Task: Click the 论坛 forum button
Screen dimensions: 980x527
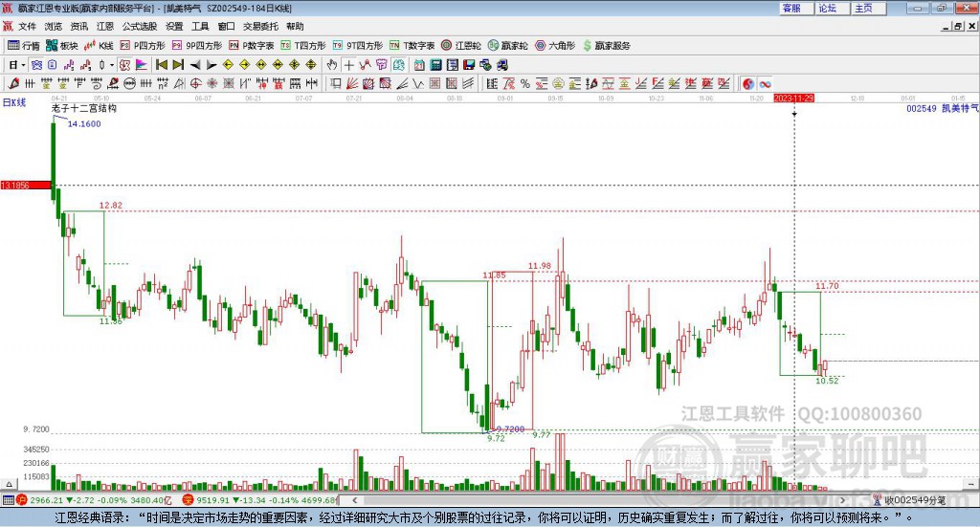Action: (832, 8)
